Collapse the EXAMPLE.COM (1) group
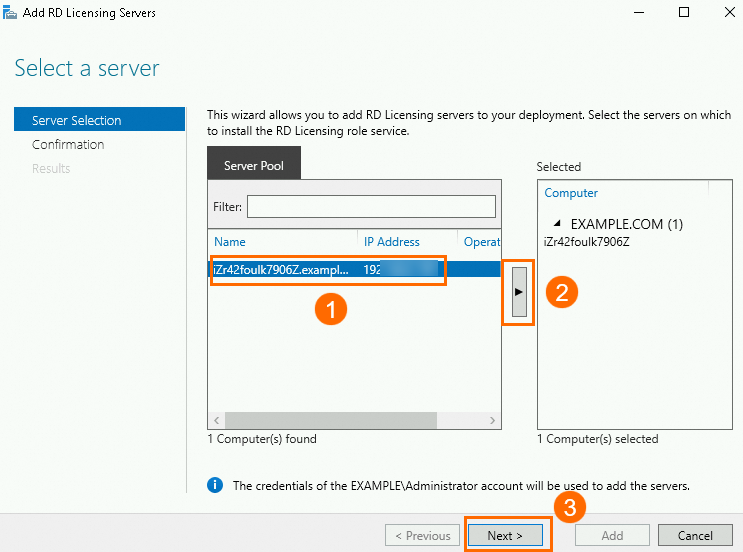Viewport: 743px width, 552px height. point(558,223)
